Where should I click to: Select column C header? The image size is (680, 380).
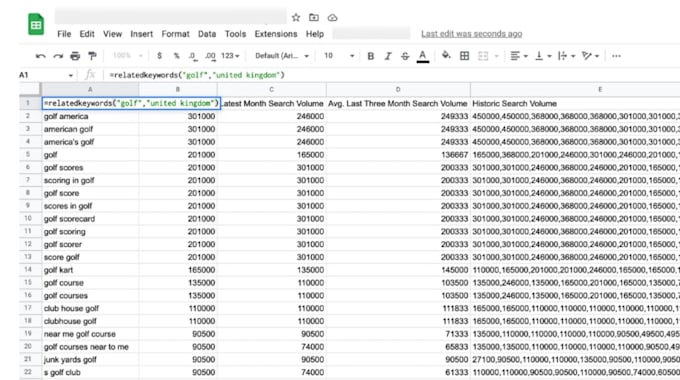click(x=271, y=89)
